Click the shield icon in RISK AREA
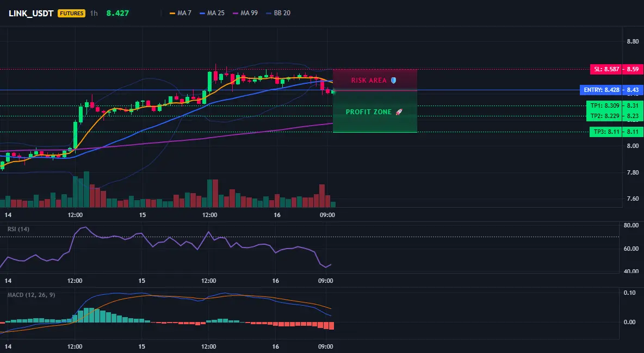 pos(393,80)
